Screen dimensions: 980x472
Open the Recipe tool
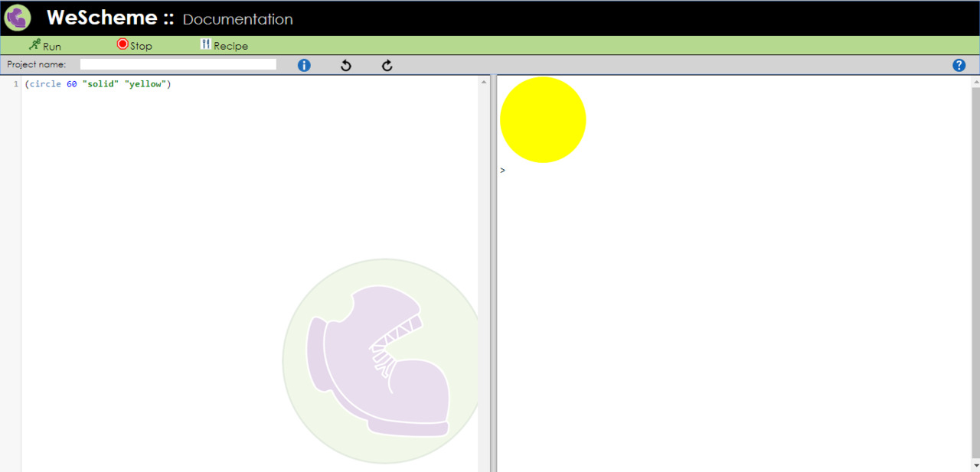(224, 46)
